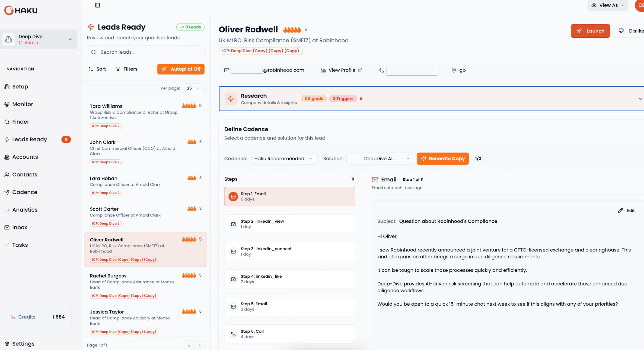644x350 pixels.
Task: Click the Haku logo
Action: [x=21, y=10]
